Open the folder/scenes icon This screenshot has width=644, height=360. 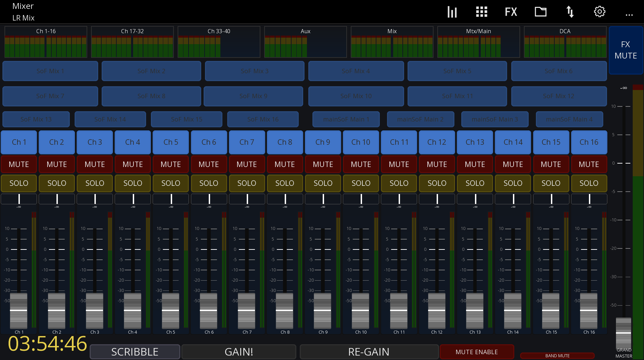pos(541,12)
